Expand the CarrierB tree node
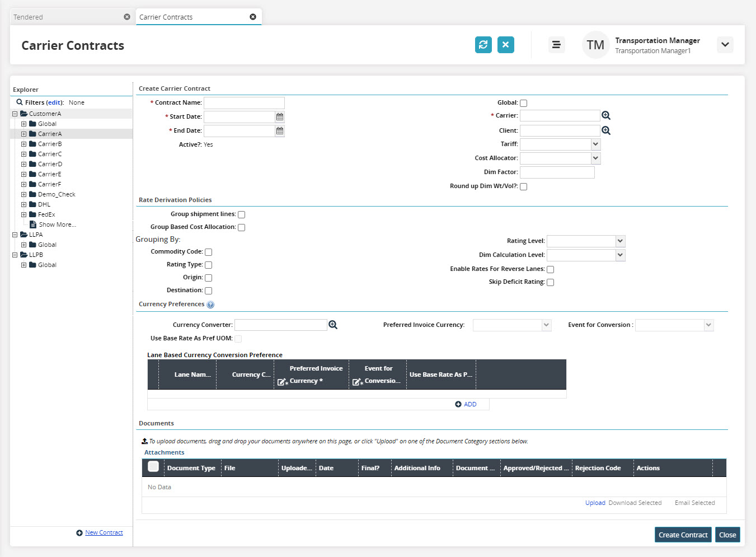The width and height of the screenshot is (756, 557). point(24,144)
